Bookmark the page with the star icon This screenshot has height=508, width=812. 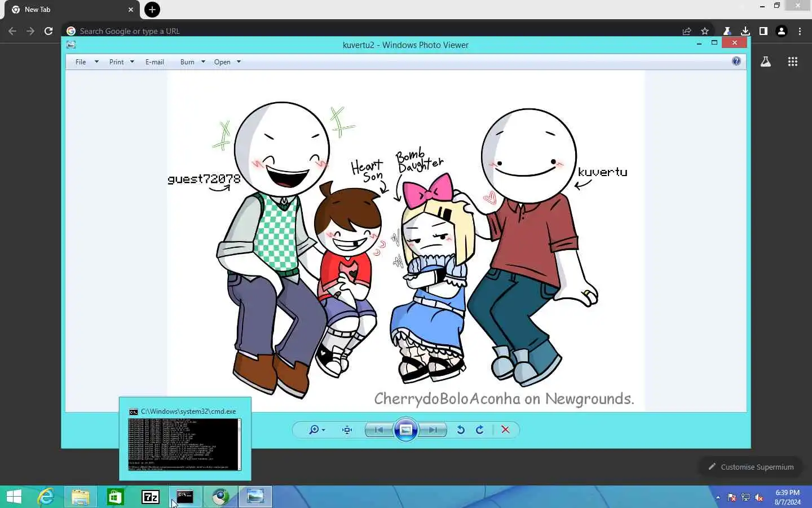[705, 31]
